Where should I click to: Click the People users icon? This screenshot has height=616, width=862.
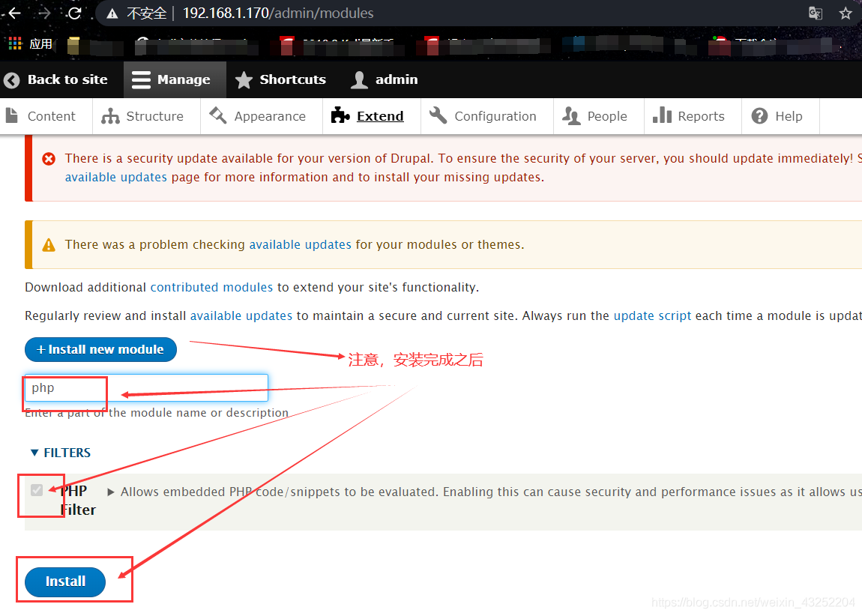pos(571,116)
